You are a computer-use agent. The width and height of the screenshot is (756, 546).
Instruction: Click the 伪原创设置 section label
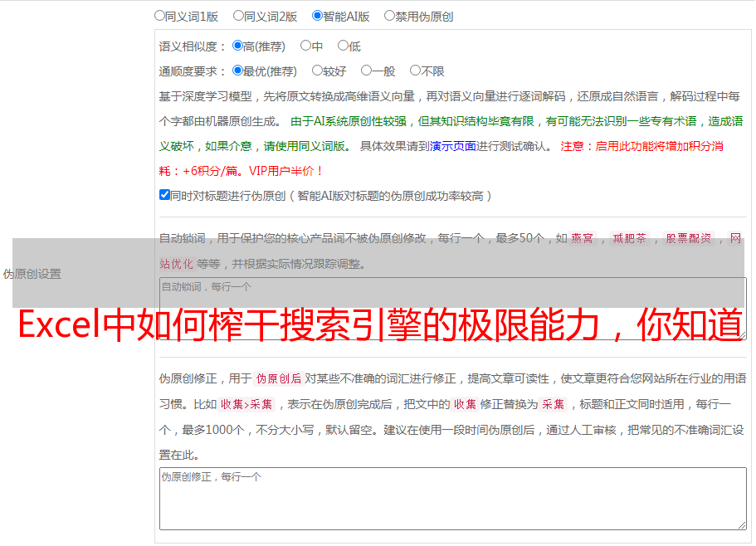[32, 274]
